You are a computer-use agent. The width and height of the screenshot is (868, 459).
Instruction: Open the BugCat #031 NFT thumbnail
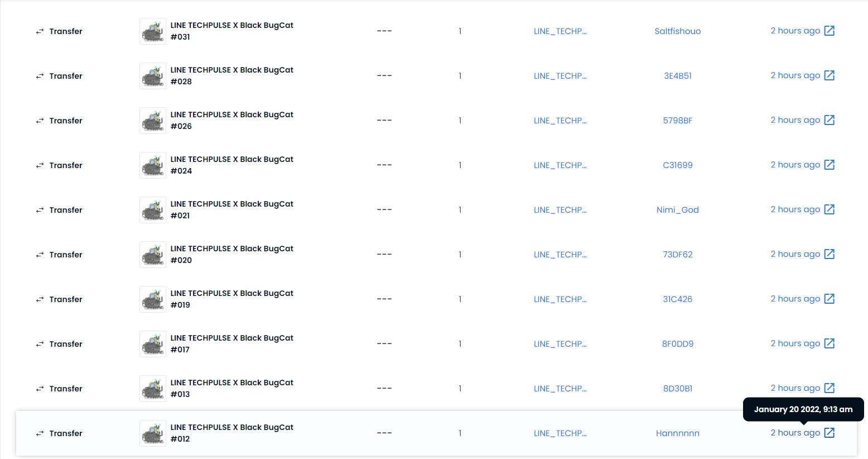coord(153,31)
